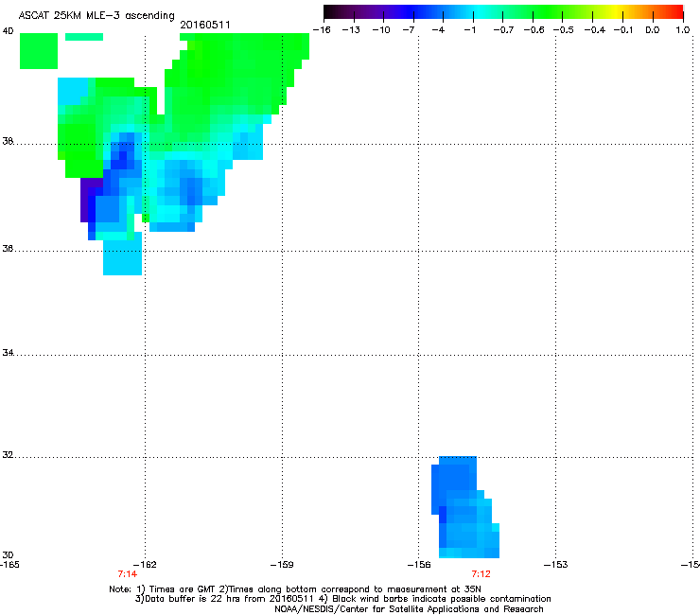Click the cyan data block below the 36 line
Screen dimensions: 700x615
point(122,257)
